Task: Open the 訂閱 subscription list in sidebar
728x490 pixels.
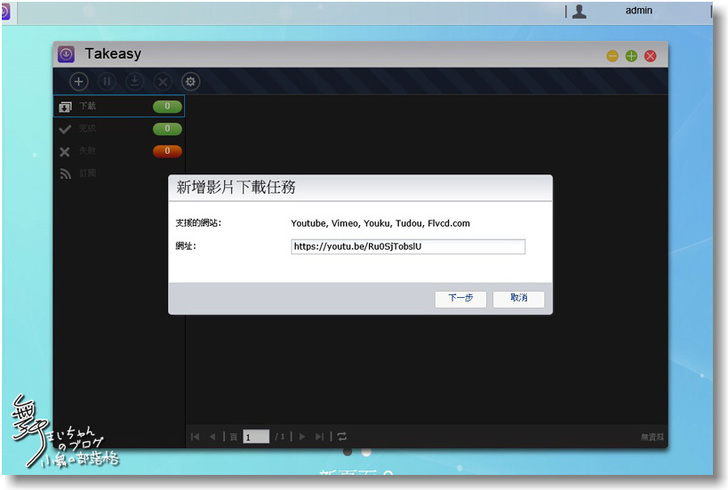Action: pos(119,173)
